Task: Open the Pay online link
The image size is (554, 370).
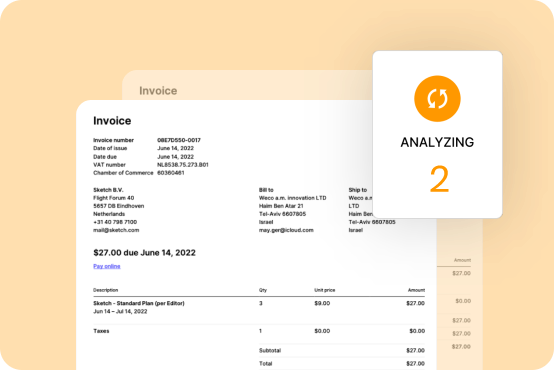Action: (x=107, y=266)
